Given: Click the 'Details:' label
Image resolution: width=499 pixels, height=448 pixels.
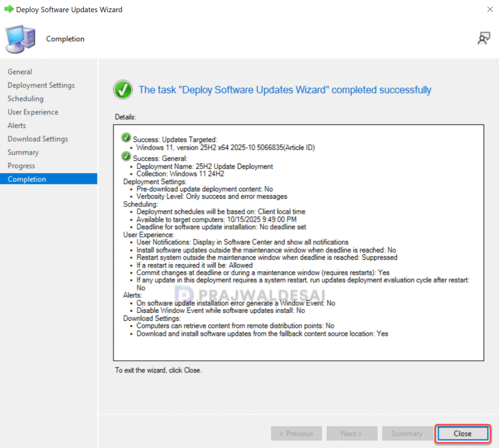Looking at the screenshot, I should [x=125, y=117].
